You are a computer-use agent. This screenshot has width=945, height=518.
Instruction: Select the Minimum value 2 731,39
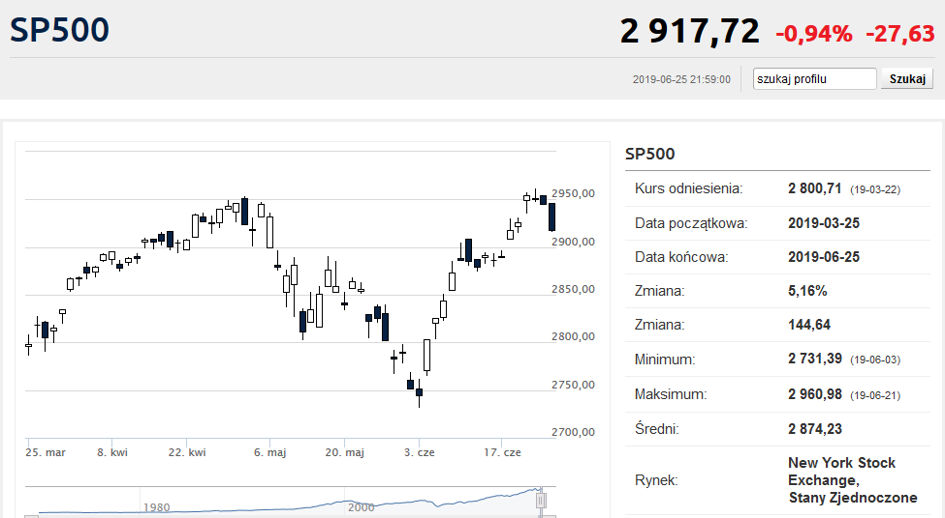point(815,359)
